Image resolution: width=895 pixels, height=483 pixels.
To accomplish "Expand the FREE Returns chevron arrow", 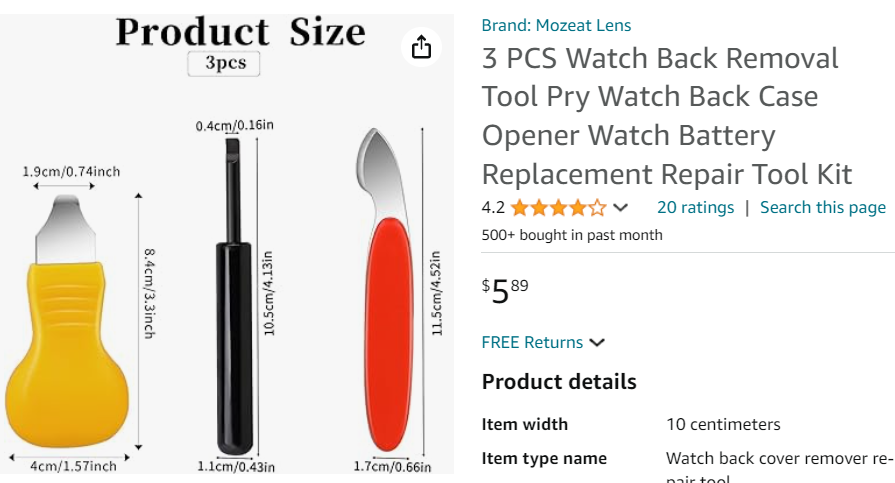I will pos(597,342).
